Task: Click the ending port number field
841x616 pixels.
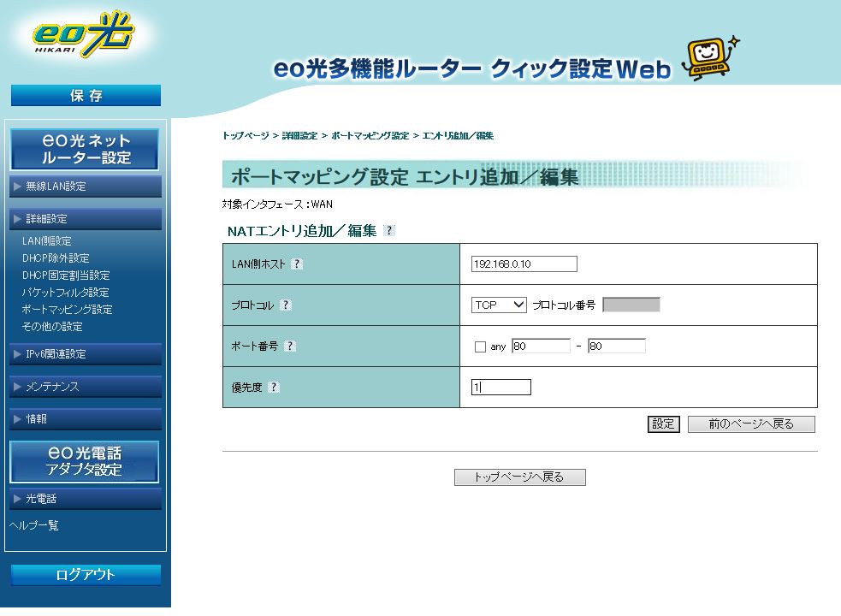Action: coord(617,346)
